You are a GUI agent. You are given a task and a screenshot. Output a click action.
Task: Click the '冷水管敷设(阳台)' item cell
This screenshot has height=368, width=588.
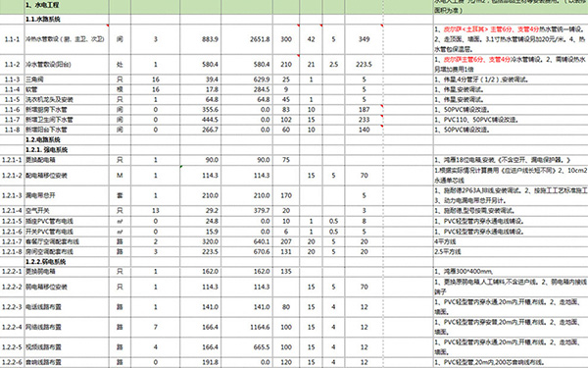[x=67, y=64]
